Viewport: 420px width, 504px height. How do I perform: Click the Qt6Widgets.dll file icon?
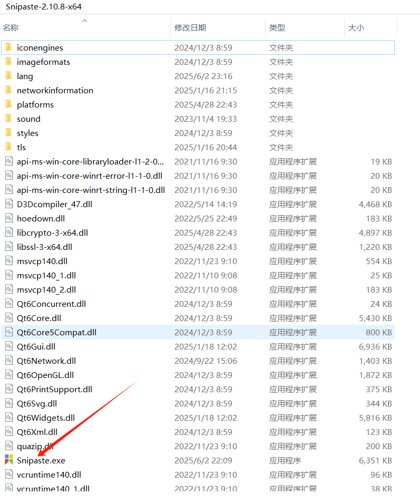[9, 418]
